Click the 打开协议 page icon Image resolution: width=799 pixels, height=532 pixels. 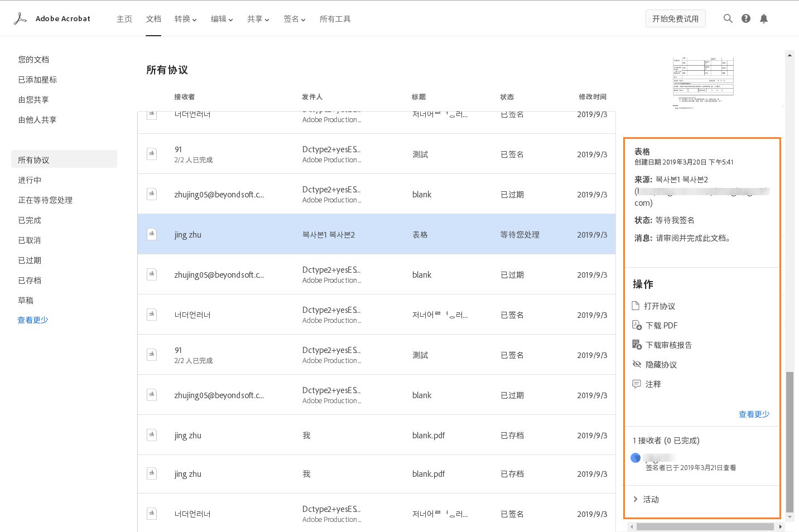pyautogui.click(x=636, y=306)
